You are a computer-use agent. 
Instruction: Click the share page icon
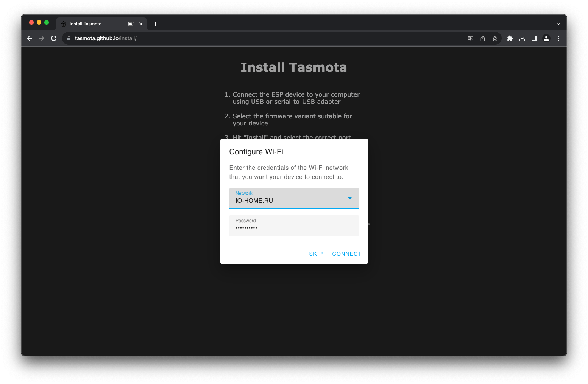tap(482, 38)
